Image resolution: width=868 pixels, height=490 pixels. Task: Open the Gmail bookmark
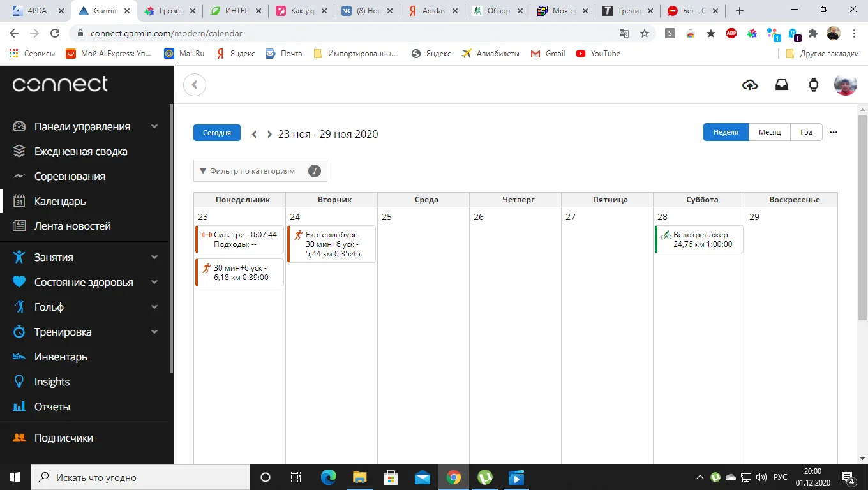pos(548,54)
